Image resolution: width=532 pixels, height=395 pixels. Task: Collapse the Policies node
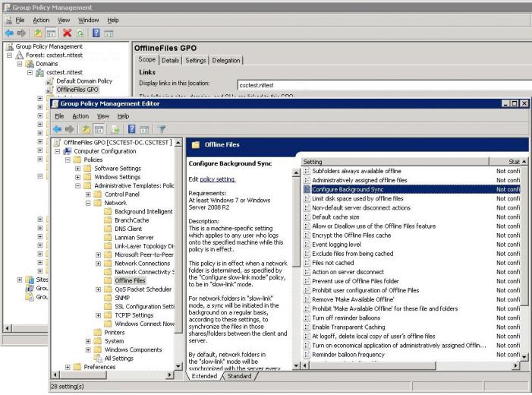coord(68,160)
